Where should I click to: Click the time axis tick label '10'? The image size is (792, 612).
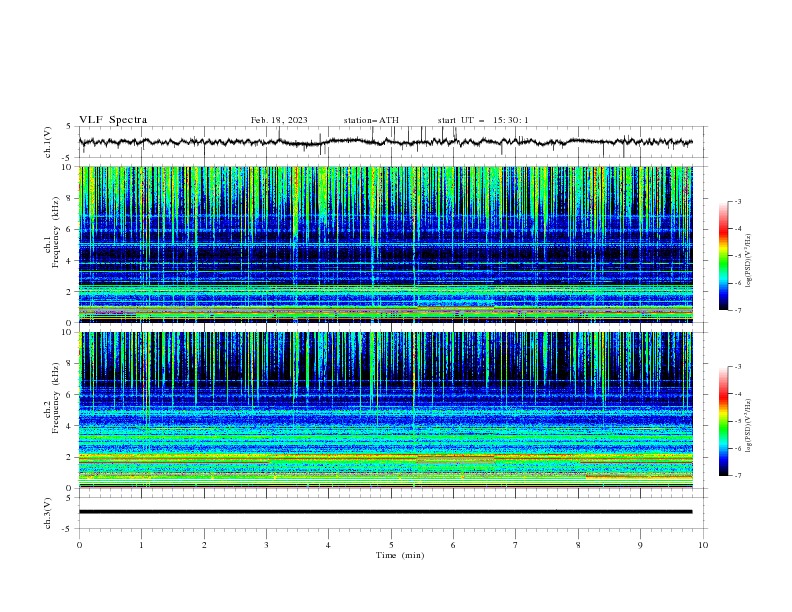(x=703, y=545)
